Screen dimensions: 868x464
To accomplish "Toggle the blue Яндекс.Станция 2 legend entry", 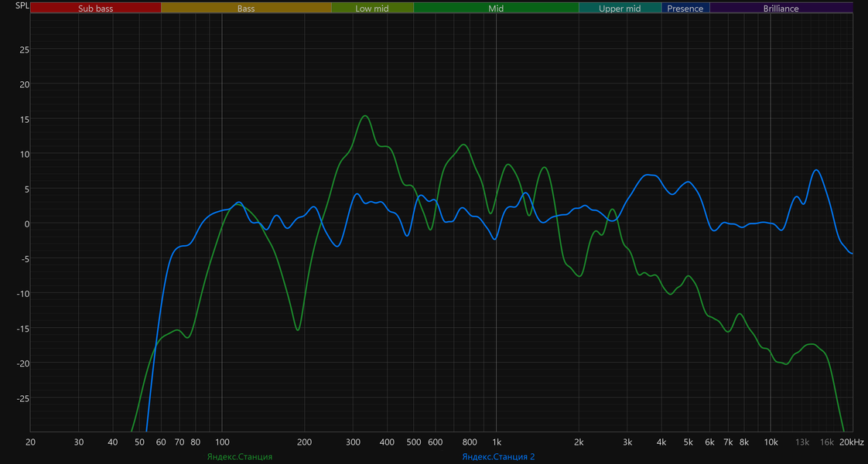I will (498, 457).
